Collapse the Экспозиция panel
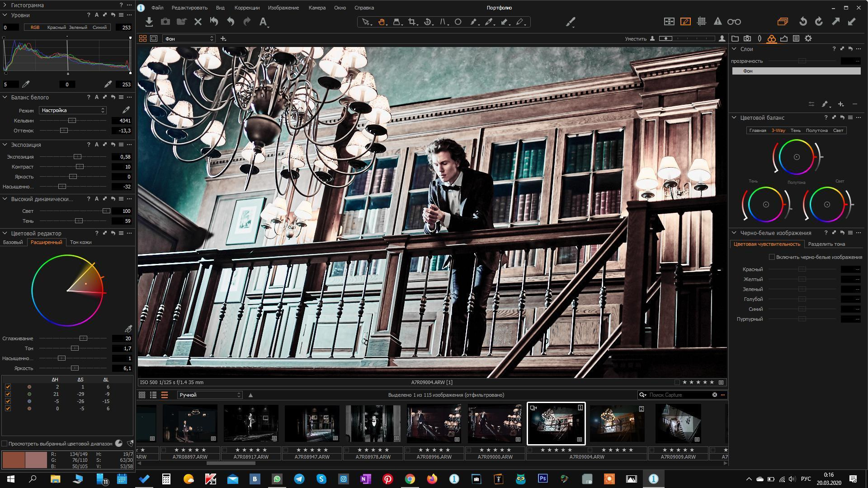 [x=5, y=145]
